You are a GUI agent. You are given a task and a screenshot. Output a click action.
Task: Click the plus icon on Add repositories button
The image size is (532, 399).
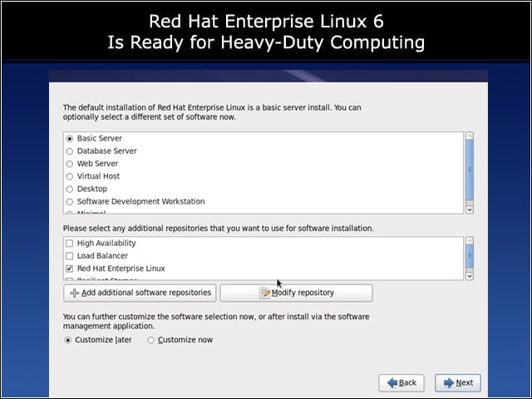[74, 293]
